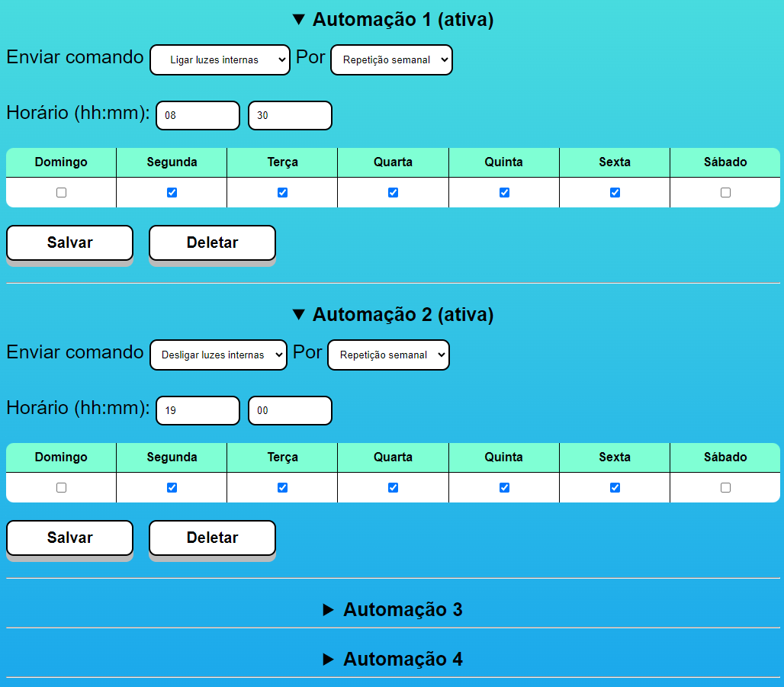Expand the Automação 3 section

(393, 610)
